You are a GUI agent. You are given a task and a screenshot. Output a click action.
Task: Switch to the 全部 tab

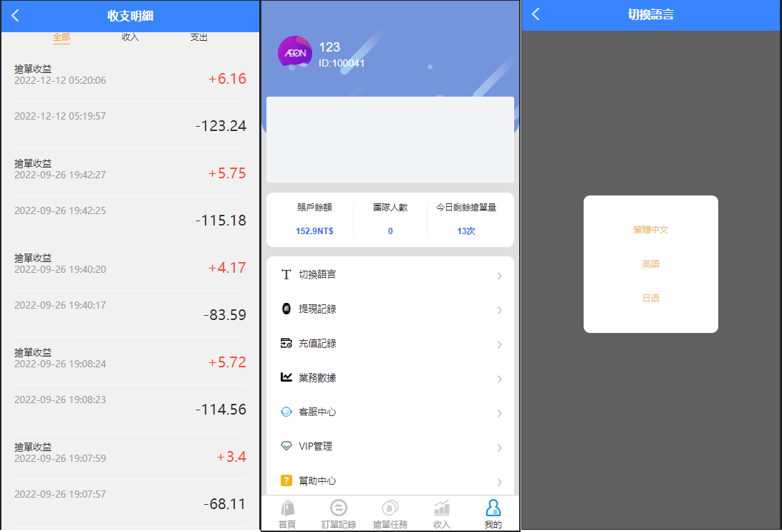pos(62,37)
